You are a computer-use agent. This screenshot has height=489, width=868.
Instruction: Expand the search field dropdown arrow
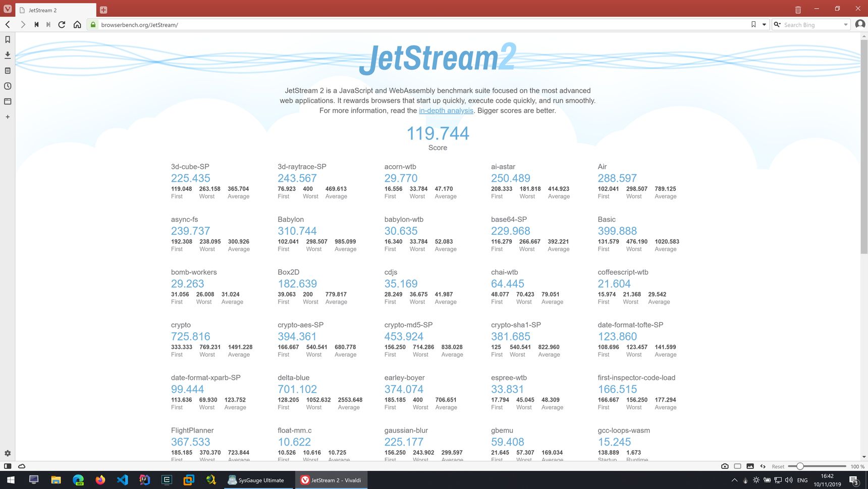(846, 25)
